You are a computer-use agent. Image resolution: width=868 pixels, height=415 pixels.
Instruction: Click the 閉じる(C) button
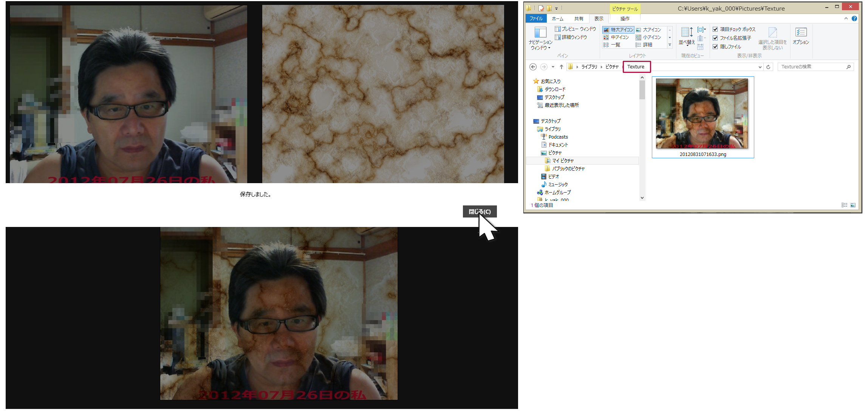[480, 211]
